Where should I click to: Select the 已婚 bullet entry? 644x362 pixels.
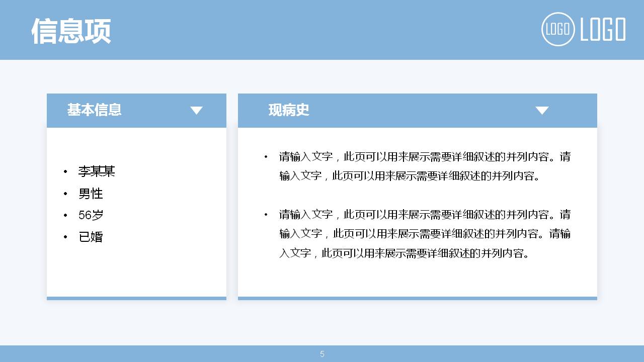[x=90, y=237]
